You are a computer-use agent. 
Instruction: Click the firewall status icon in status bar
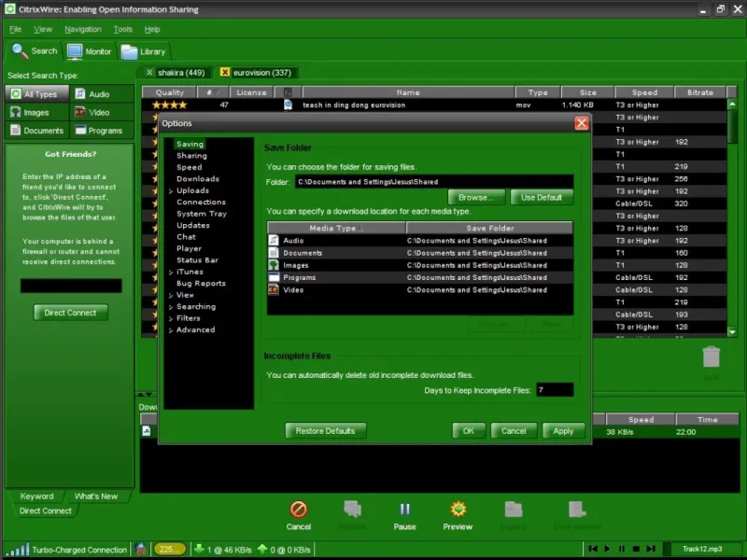click(141, 550)
